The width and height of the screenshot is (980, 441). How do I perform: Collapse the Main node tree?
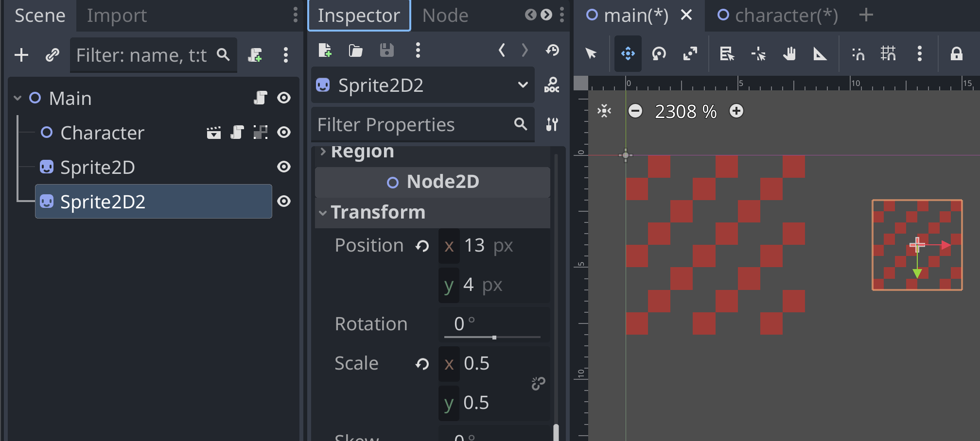coord(17,98)
